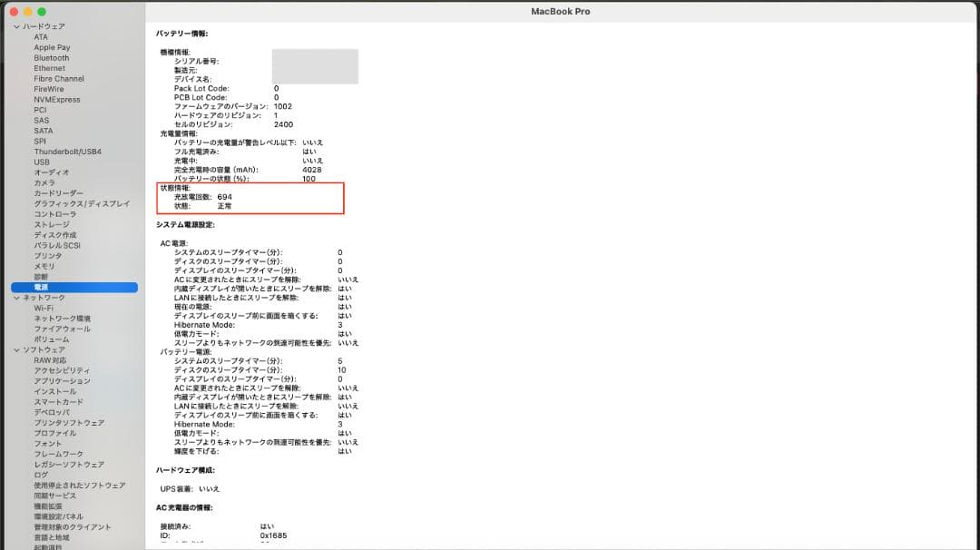Image resolution: width=980 pixels, height=550 pixels.
Task: Show メモリ information
Action: pyautogui.click(x=44, y=266)
